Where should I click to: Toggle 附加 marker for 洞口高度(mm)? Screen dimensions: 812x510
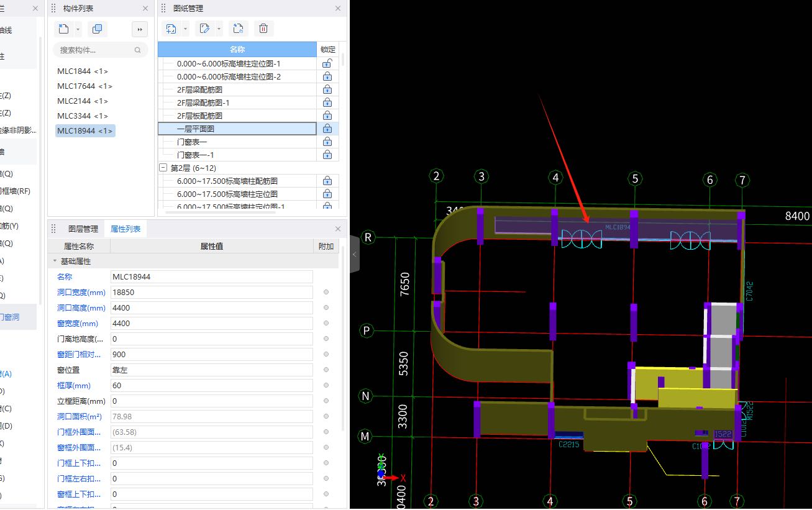click(x=326, y=307)
